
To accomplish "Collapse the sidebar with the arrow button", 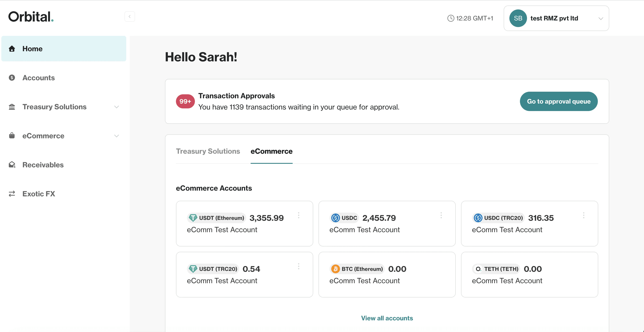I will [130, 16].
